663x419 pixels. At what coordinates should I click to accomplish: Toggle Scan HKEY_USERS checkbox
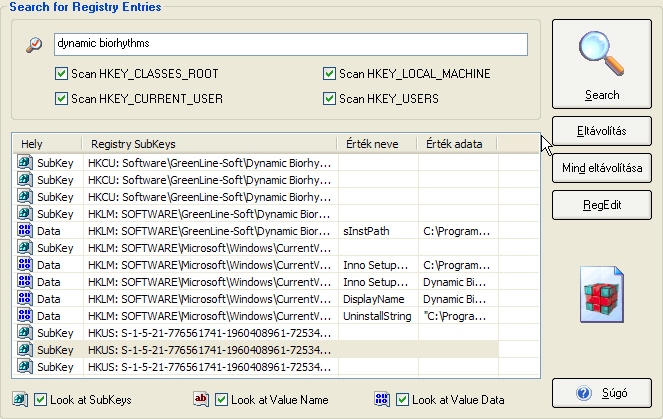329,99
